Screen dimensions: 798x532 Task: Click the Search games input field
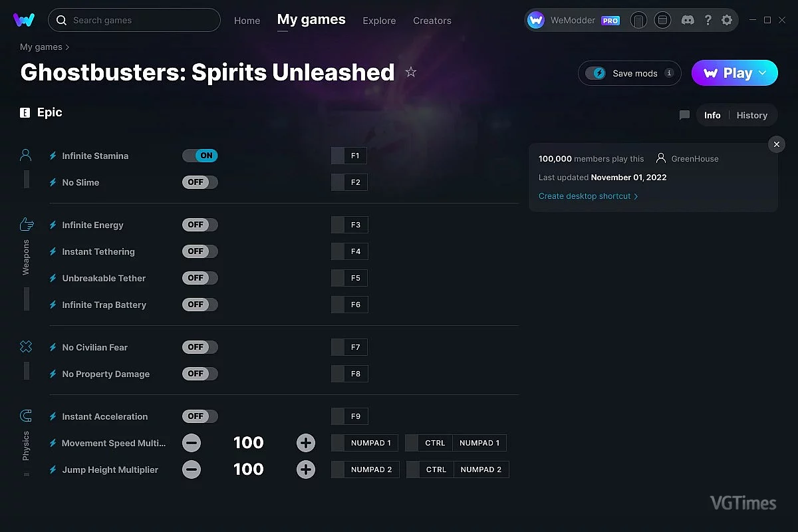(140, 21)
